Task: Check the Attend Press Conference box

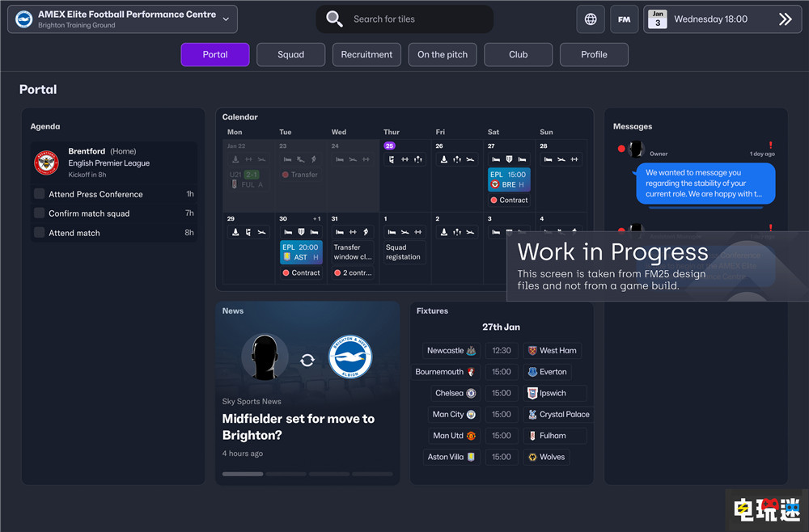Action: coord(39,194)
